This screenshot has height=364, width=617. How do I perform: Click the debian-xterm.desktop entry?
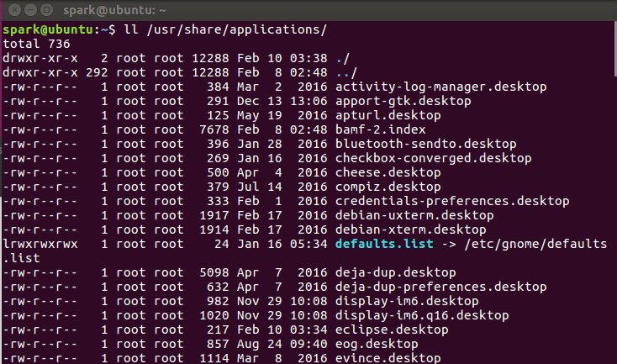(410, 229)
